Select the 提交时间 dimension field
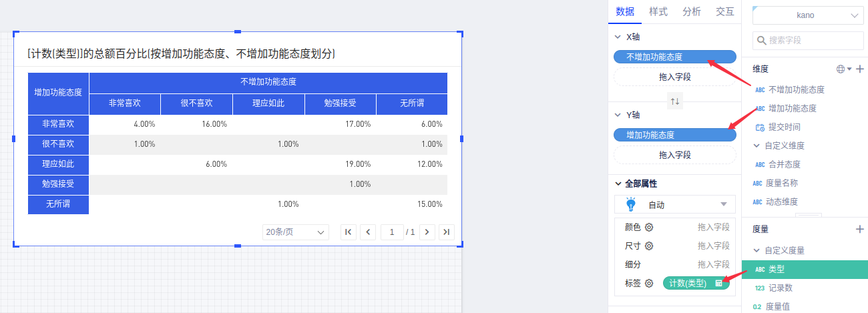This screenshot has height=313, width=868. pos(784,127)
